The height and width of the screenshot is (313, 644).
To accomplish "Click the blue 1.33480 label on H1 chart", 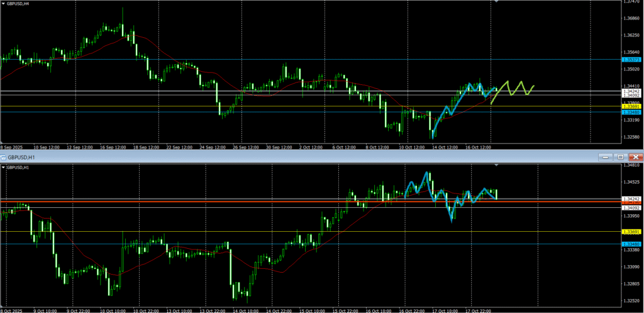I will (x=631, y=244).
